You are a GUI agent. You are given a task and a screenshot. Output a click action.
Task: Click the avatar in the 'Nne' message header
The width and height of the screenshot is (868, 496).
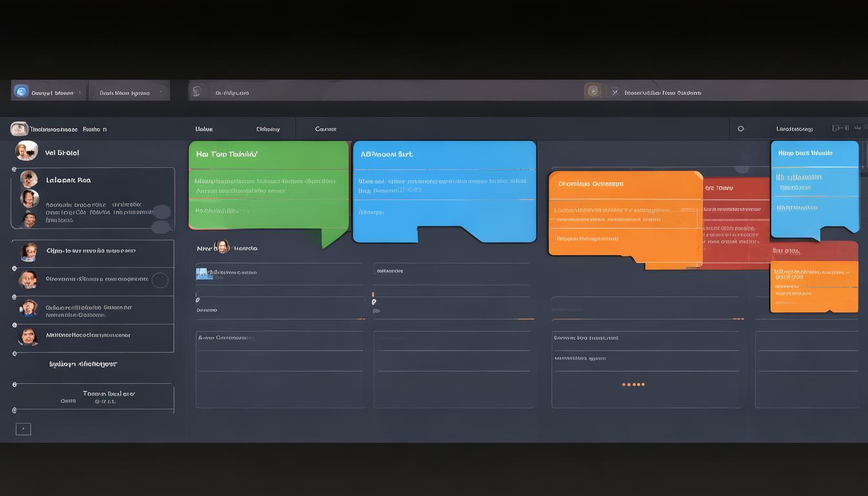pos(222,247)
